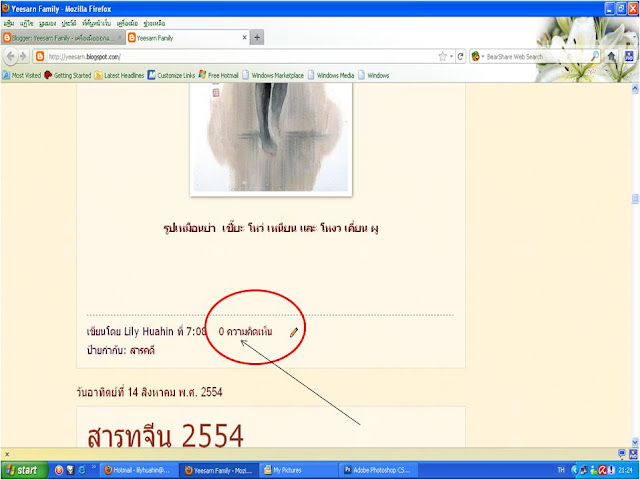The width and height of the screenshot is (640, 480).
Task: Switch to Hotmail taskbar window
Action: click(x=139, y=470)
